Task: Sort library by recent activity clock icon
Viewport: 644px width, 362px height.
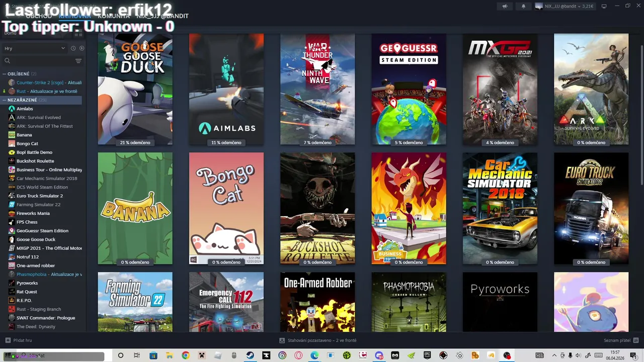Action: pos(73,48)
